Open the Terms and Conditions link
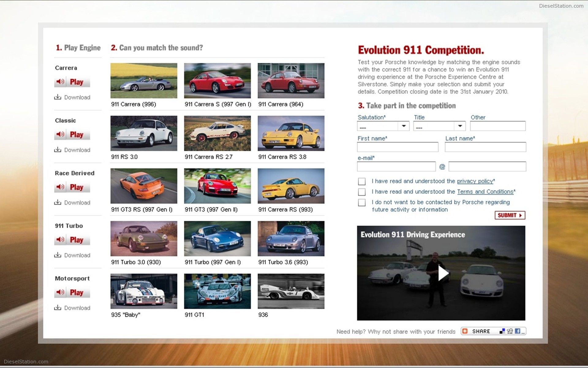Image resolution: width=588 pixels, height=368 pixels. tap(485, 192)
